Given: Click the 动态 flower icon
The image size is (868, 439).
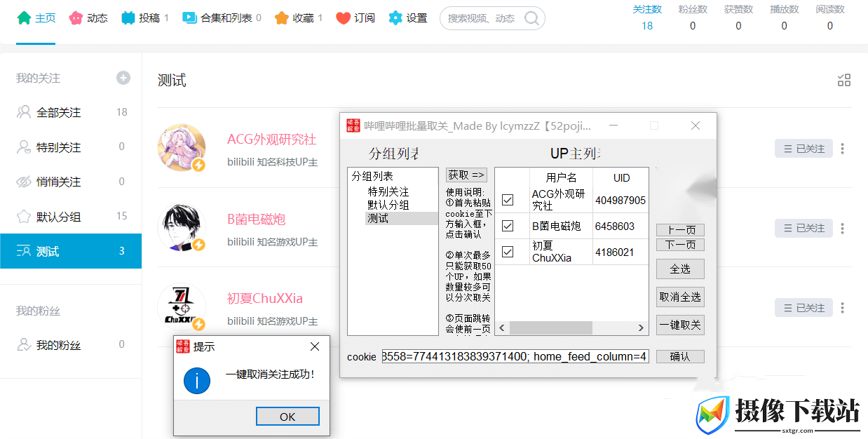Looking at the screenshot, I should click(x=76, y=18).
